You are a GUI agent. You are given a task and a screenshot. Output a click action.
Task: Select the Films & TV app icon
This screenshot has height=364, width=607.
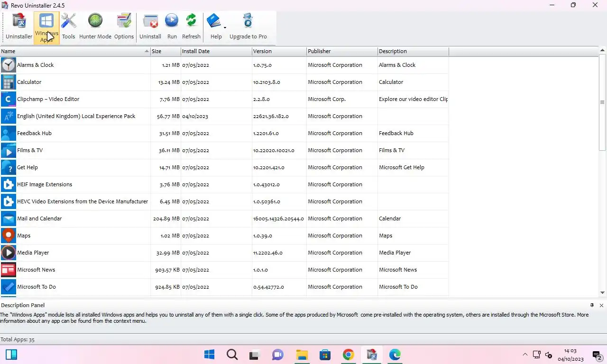click(8, 150)
